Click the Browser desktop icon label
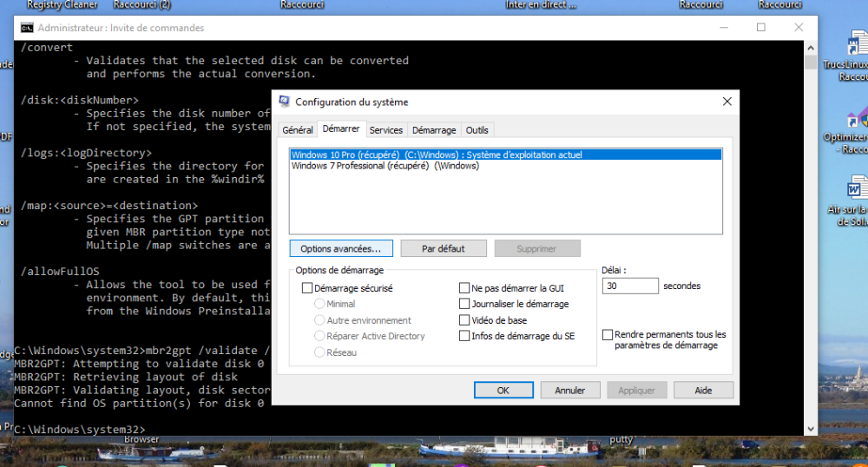Screen dimensions: 868x467 coord(141,439)
